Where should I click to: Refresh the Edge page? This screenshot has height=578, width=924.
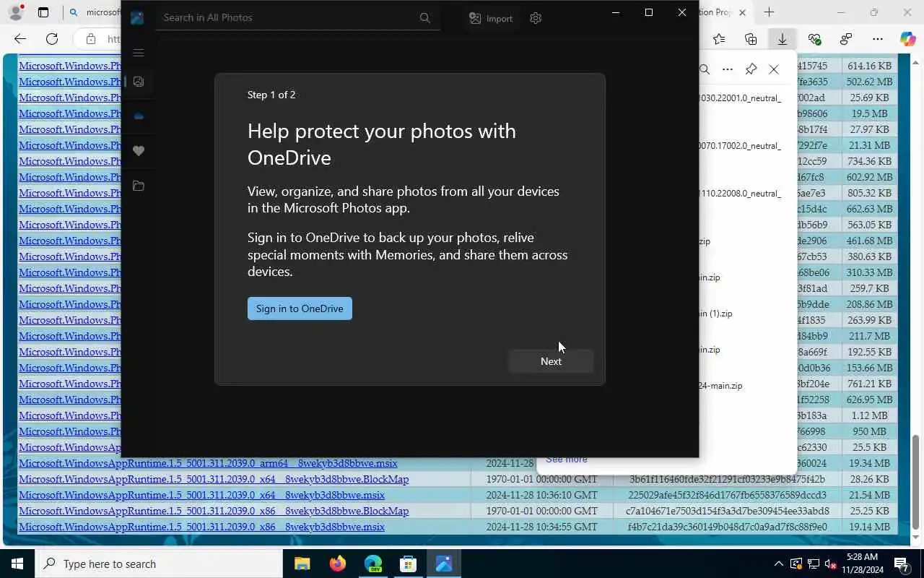tap(52, 39)
